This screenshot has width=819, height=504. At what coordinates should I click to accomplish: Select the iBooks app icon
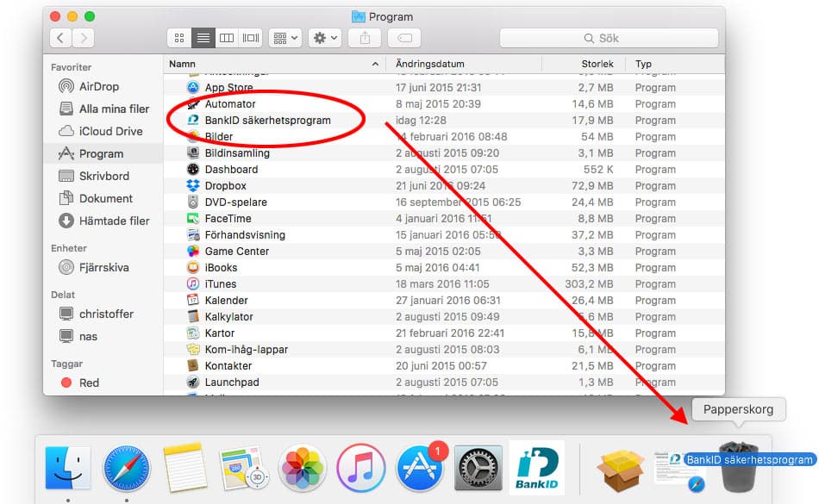[193, 268]
